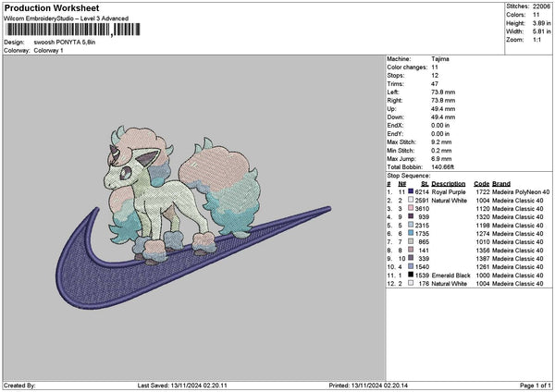555x392 pixels.
Task: Select the dark purple swatch next to 939
Action: 411,216
